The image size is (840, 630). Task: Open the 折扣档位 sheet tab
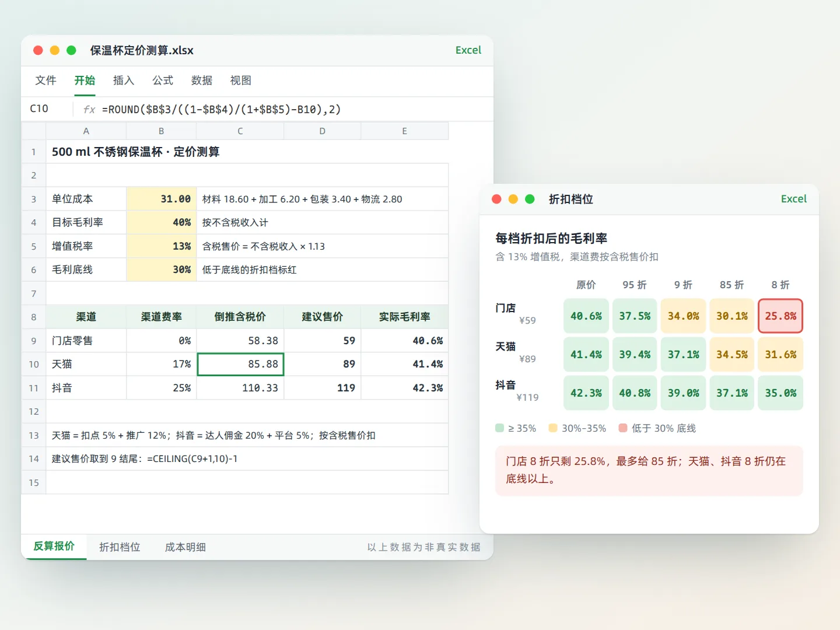click(120, 547)
